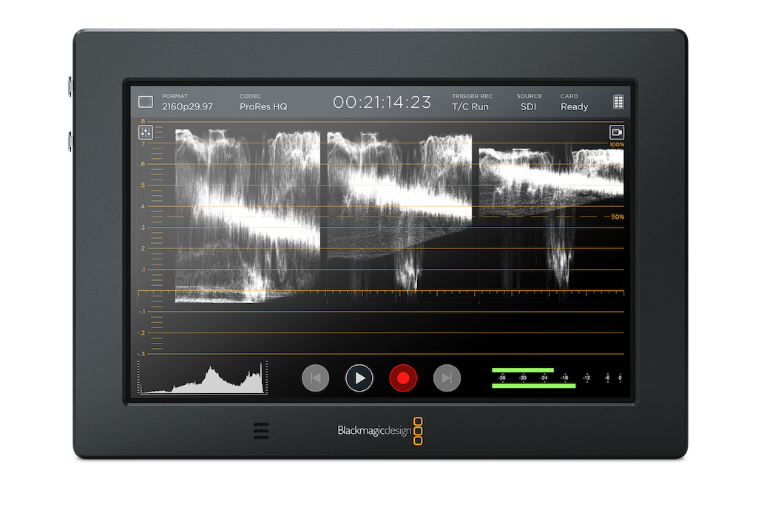Toggle the T/C Run trigger record setting
The image size is (761, 532).
click(471, 106)
